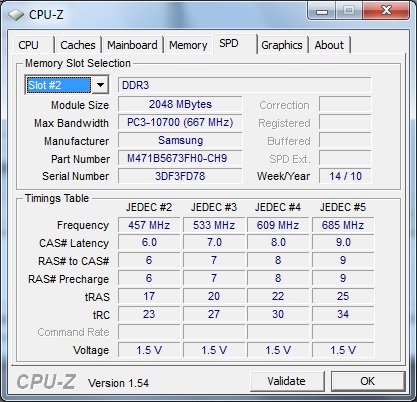Click the JEDEC #5 column header
This screenshot has width=417, height=402.
[343, 207]
